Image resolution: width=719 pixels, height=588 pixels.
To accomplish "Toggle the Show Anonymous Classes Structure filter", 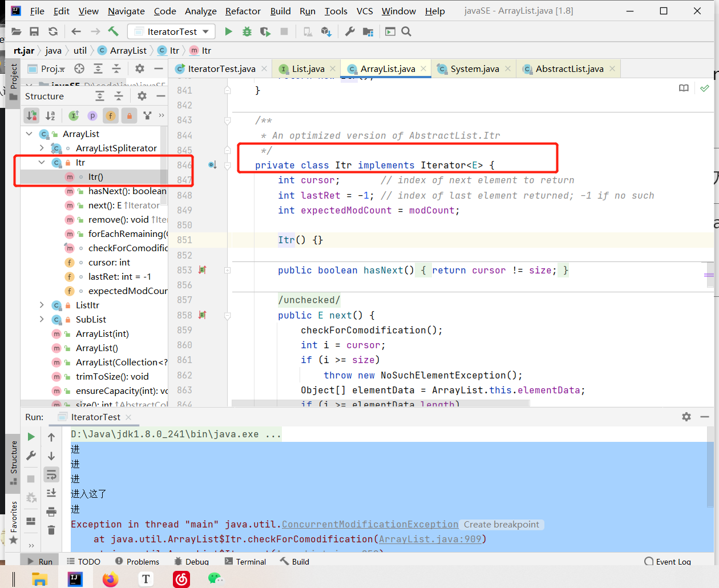I will 148,116.
